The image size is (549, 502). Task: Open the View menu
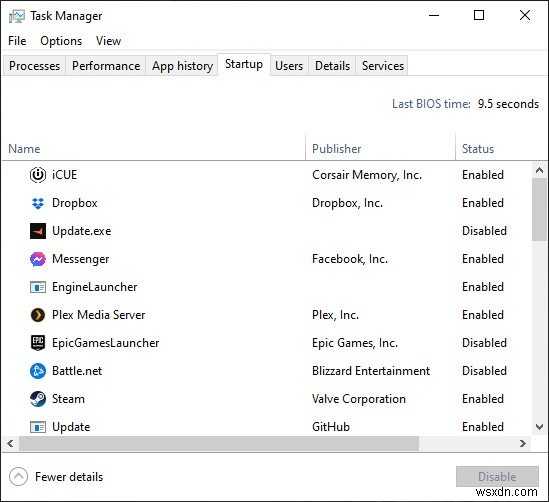tap(109, 41)
